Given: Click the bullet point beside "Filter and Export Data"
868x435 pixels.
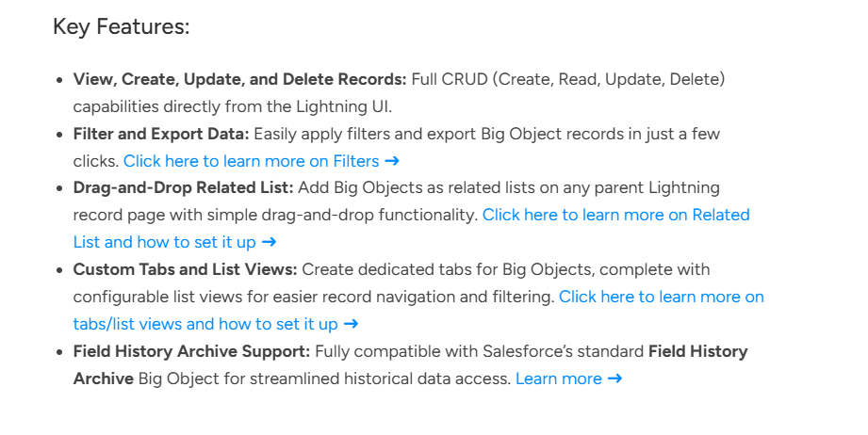Looking at the screenshot, I should click(x=61, y=135).
